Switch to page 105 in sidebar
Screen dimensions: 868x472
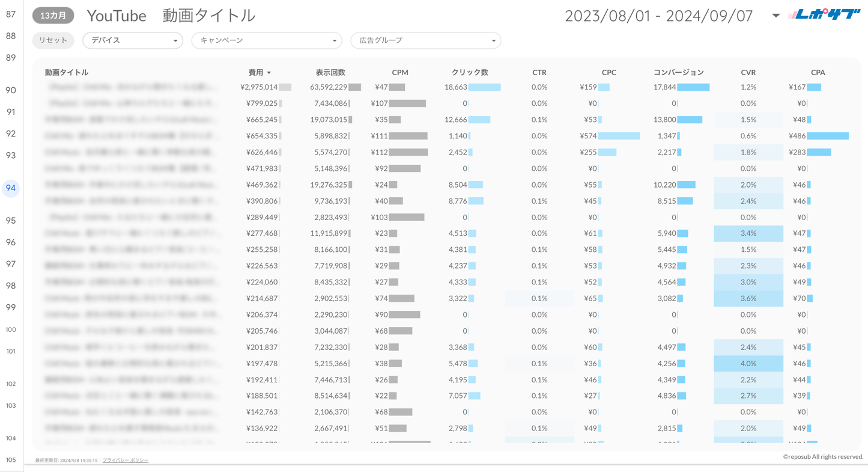coord(11,460)
